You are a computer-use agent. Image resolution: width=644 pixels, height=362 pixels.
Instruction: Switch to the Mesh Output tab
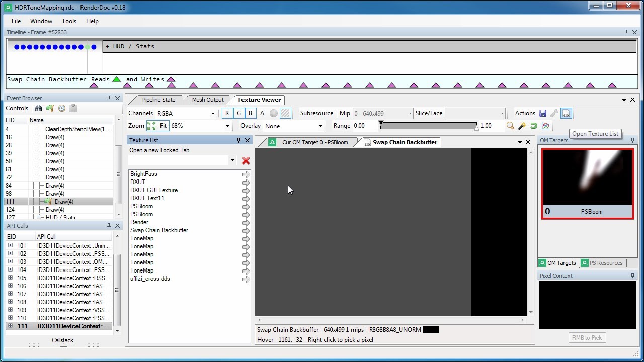point(208,100)
